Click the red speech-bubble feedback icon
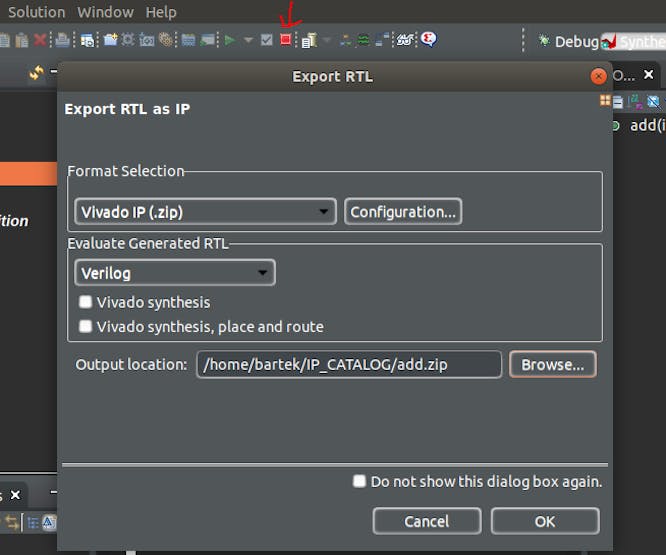The height and width of the screenshot is (555, 666). pos(429,39)
